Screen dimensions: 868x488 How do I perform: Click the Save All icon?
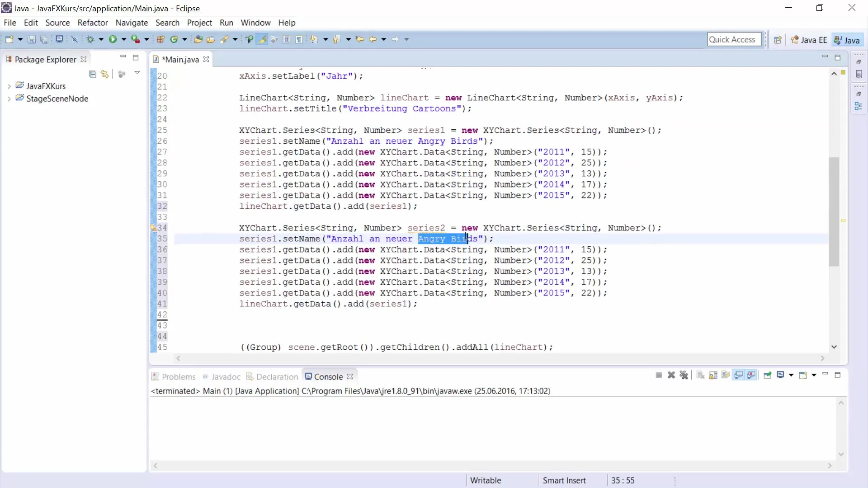point(44,40)
